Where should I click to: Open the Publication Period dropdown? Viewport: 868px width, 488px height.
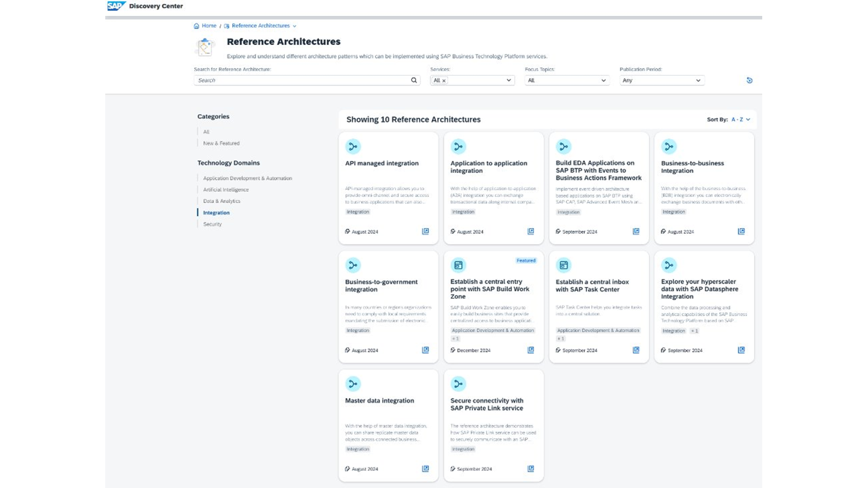click(x=698, y=80)
